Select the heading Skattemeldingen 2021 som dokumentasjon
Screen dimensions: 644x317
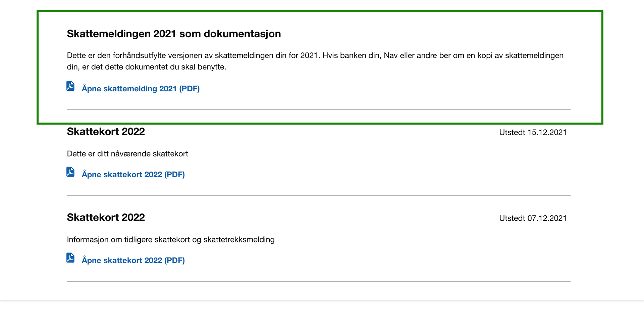pyautogui.click(x=174, y=34)
